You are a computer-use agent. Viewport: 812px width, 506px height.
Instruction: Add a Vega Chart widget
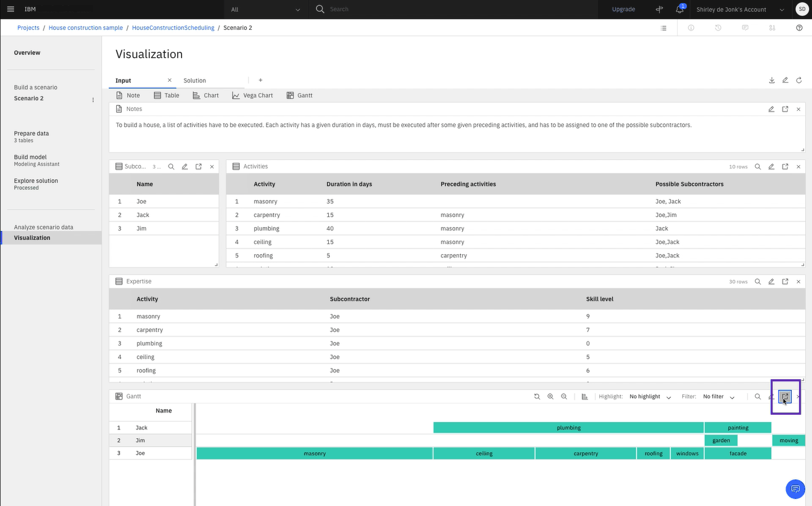252,96
